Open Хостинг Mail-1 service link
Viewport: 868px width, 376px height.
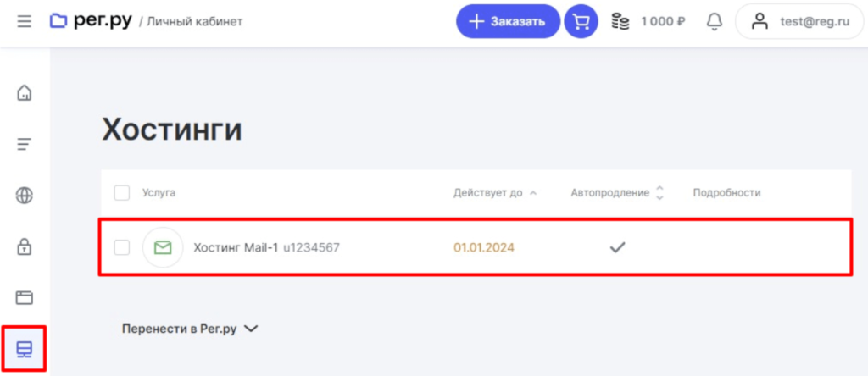point(236,247)
